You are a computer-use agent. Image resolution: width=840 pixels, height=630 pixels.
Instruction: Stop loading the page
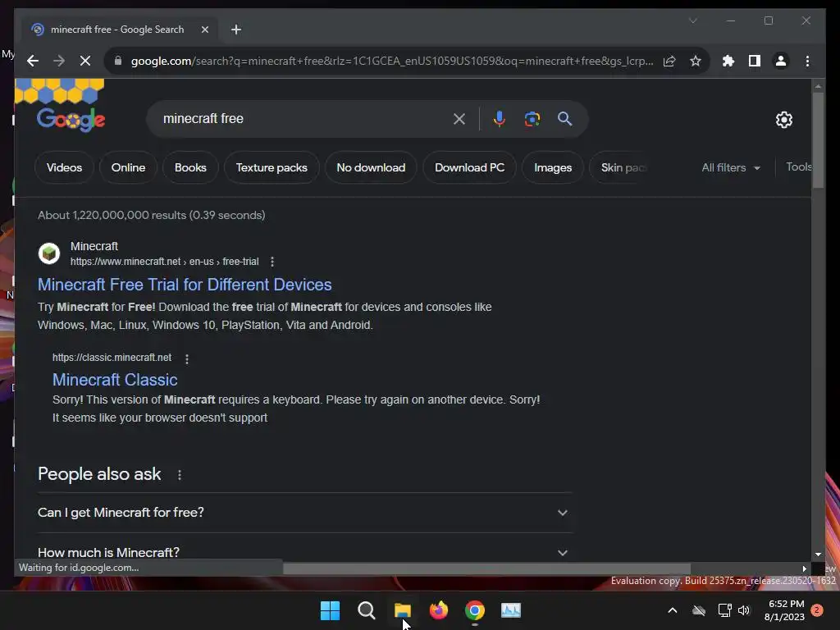[85, 61]
